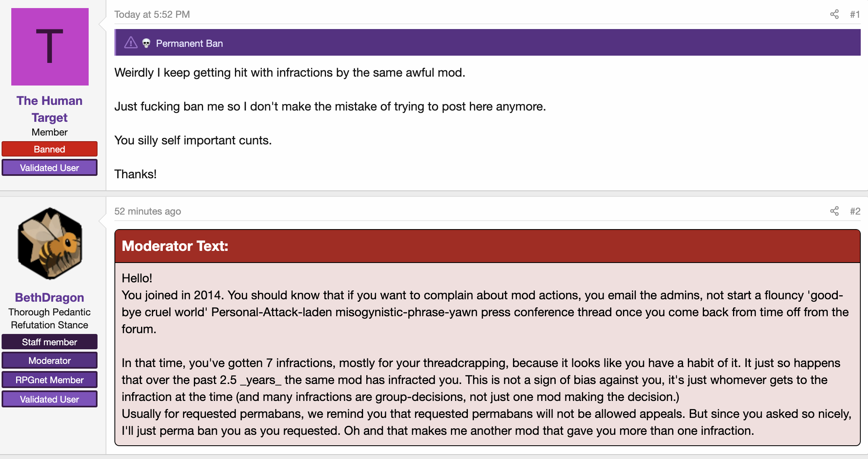The image size is (868, 459).
Task: Click the share icon on post #1
Action: point(834,15)
